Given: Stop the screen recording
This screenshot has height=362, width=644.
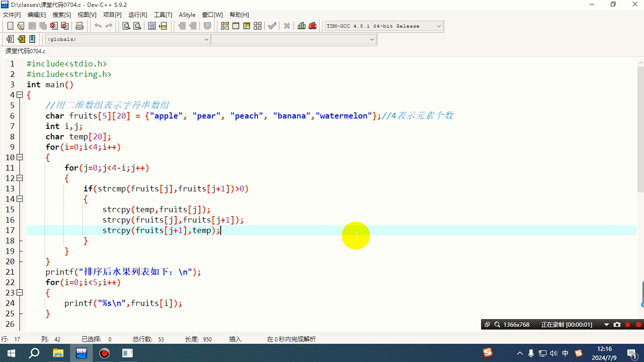Looking at the screenshot, I should click(639, 324).
